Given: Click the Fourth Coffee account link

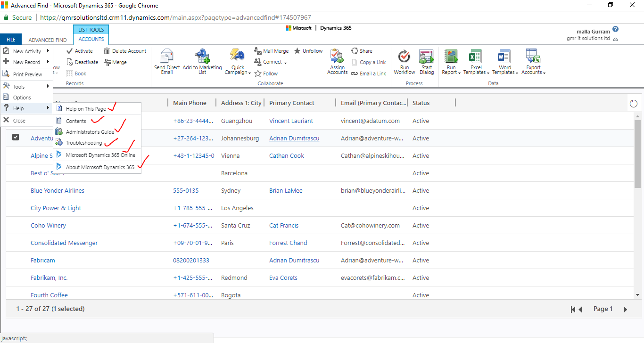Looking at the screenshot, I should coord(49,295).
